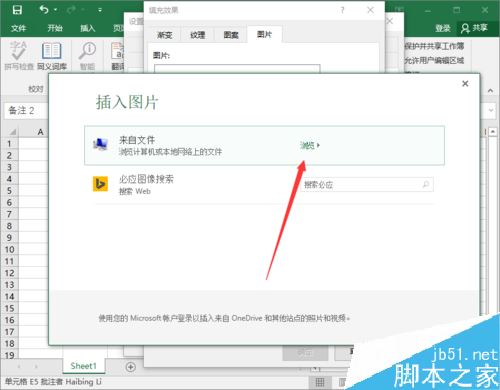The width and height of the screenshot is (500, 390).
Task: Select row 14 header
Action: click(9, 296)
